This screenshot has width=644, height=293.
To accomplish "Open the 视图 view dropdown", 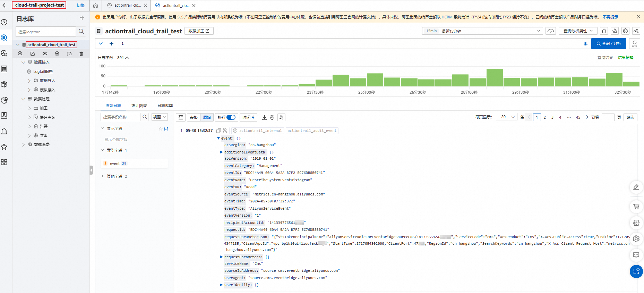I will 160,117.
